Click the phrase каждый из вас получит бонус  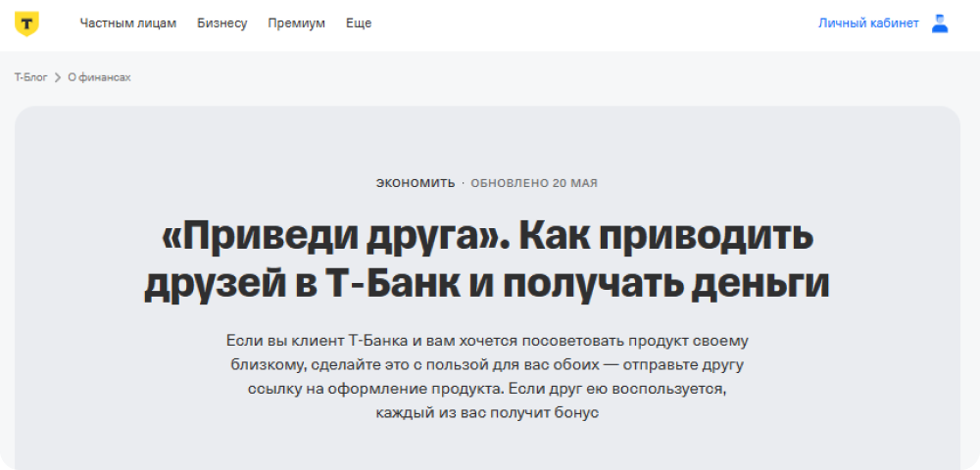(x=487, y=412)
